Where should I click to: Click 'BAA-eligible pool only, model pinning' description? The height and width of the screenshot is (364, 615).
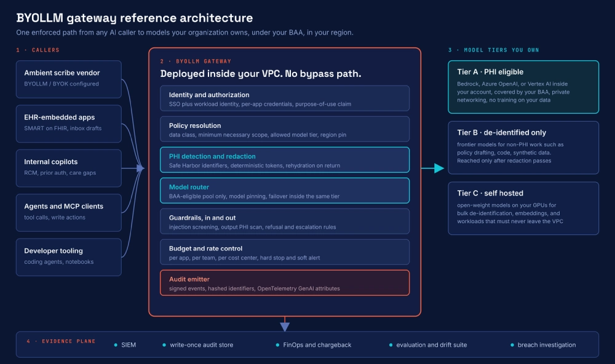254,196
